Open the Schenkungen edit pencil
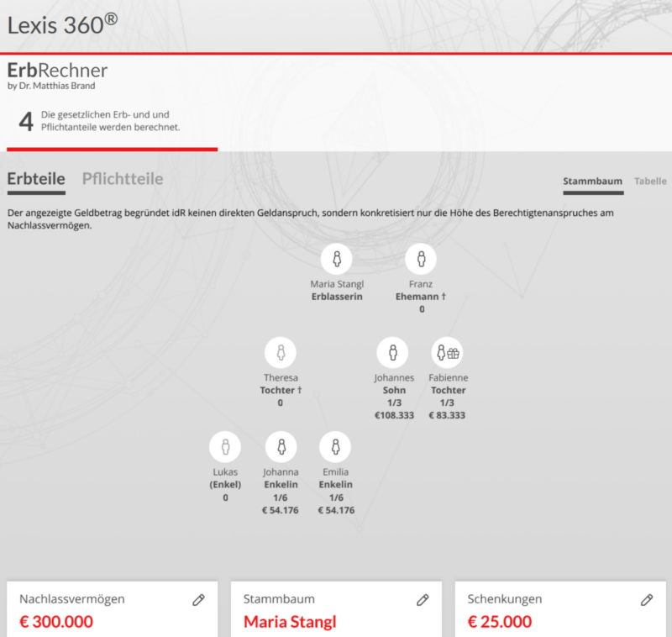Viewport: 672px width, 637px height. pyautogui.click(x=646, y=599)
